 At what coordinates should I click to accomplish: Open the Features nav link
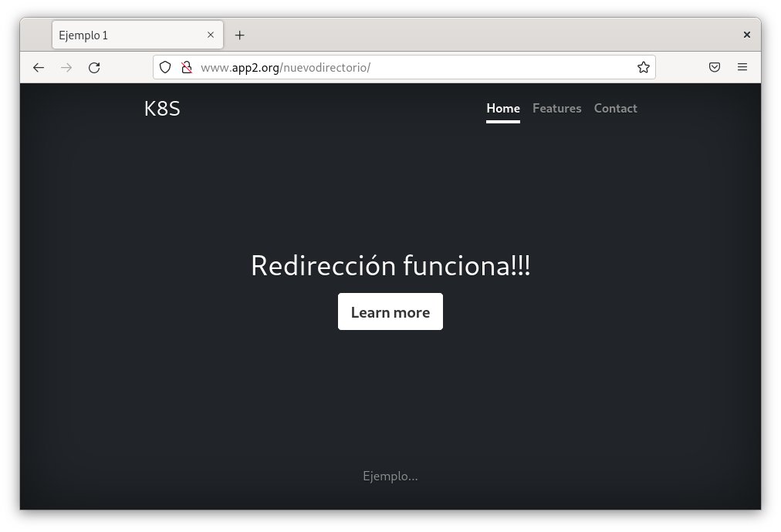(556, 109)
